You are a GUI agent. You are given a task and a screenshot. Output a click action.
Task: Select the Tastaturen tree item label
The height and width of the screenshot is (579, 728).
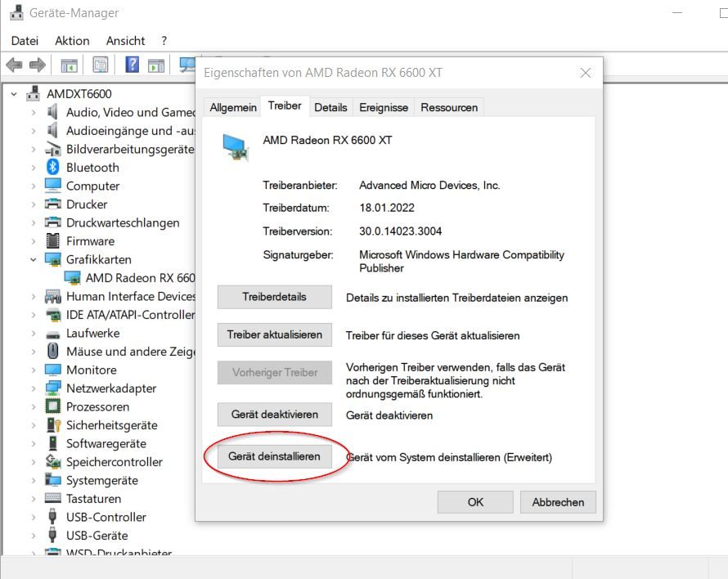coord(93,499)
